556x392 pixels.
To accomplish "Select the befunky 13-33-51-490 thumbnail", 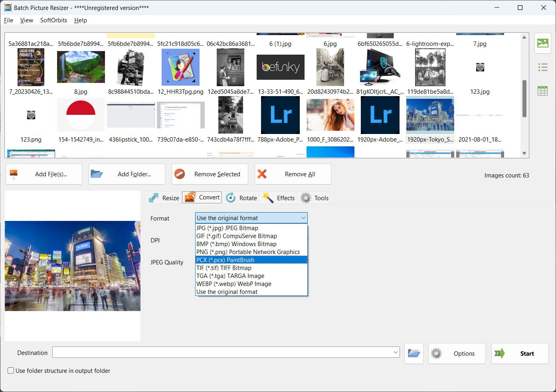I will pos(280,67).
